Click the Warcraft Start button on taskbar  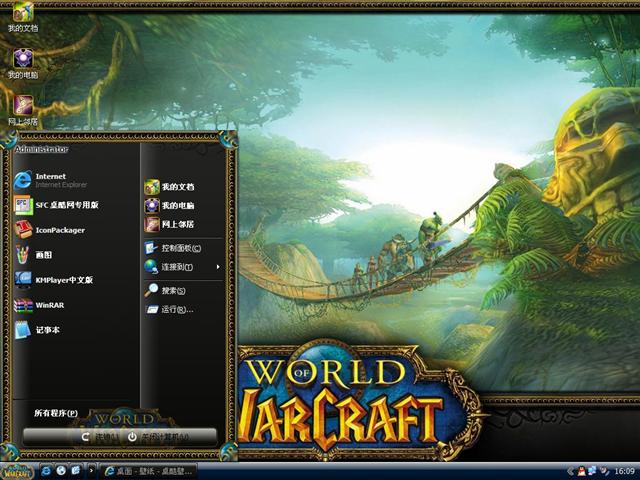(x=18, y=471)
